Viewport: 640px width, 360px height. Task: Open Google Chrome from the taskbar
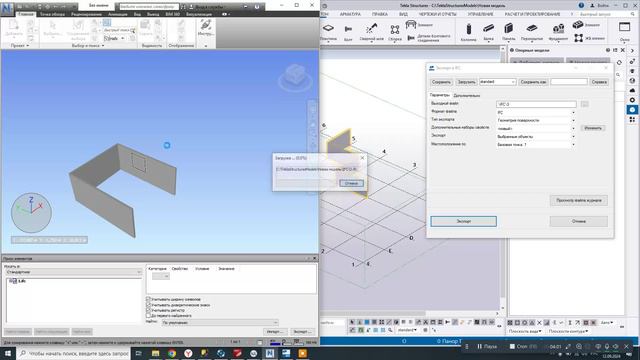tap(172, 353)
